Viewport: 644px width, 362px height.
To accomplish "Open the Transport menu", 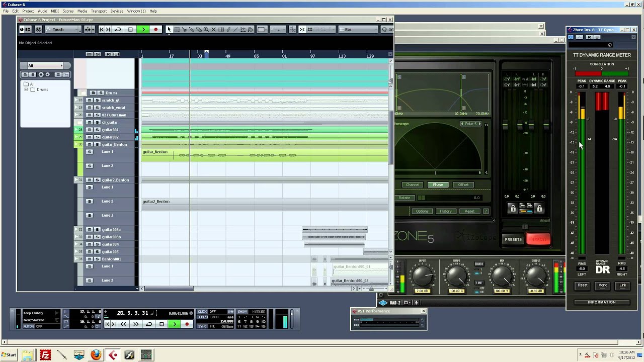I will click(x=99, y=11).
